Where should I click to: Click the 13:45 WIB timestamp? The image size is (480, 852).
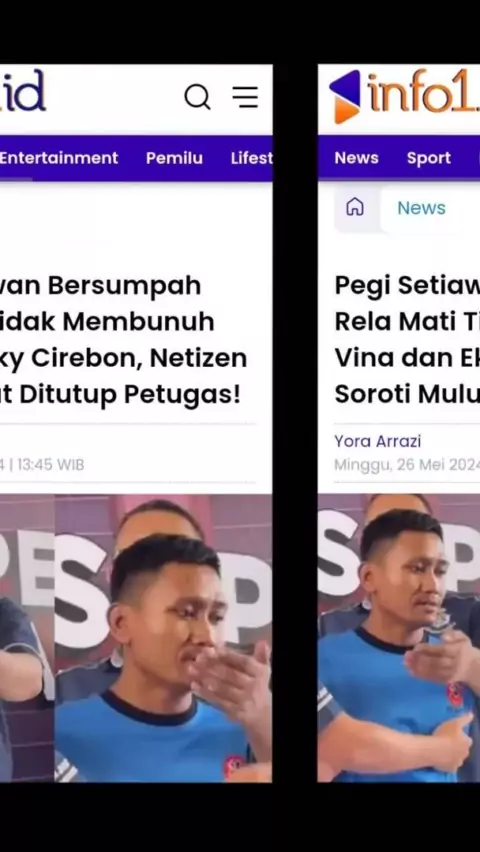click(51, 465)
